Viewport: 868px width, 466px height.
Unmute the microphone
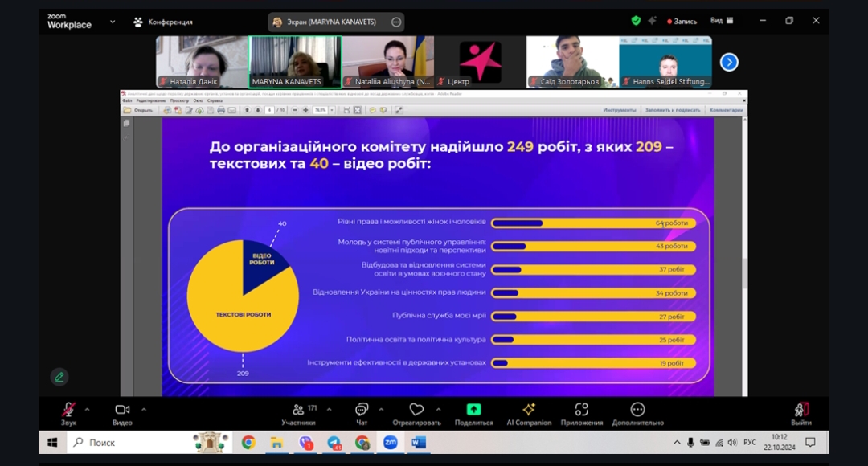click(x=69, y=412)
